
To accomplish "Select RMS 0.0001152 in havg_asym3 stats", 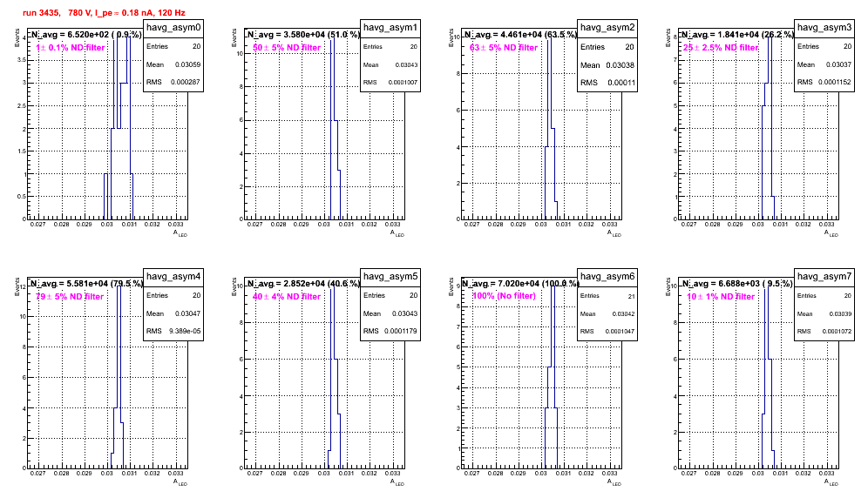I will click(x=824, y=82).
